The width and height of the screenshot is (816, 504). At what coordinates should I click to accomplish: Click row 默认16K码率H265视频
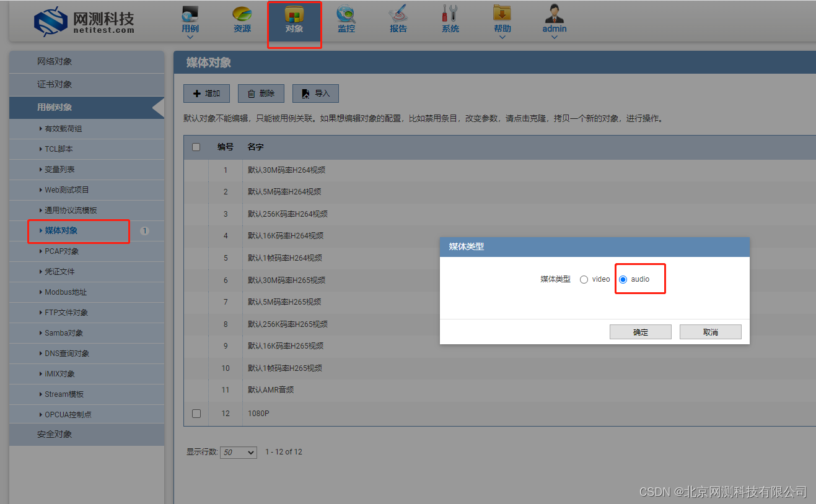pyautogui.click(x=499, y=346)
